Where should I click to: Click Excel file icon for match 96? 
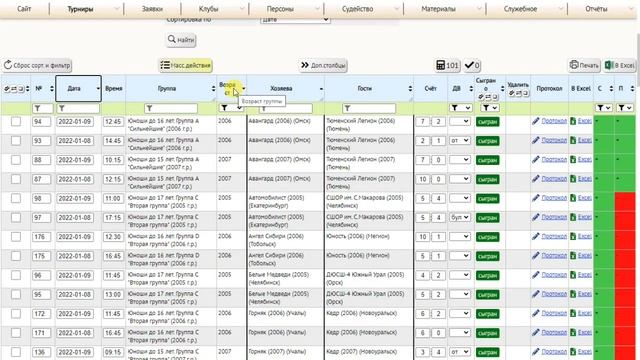click(573, 274)
